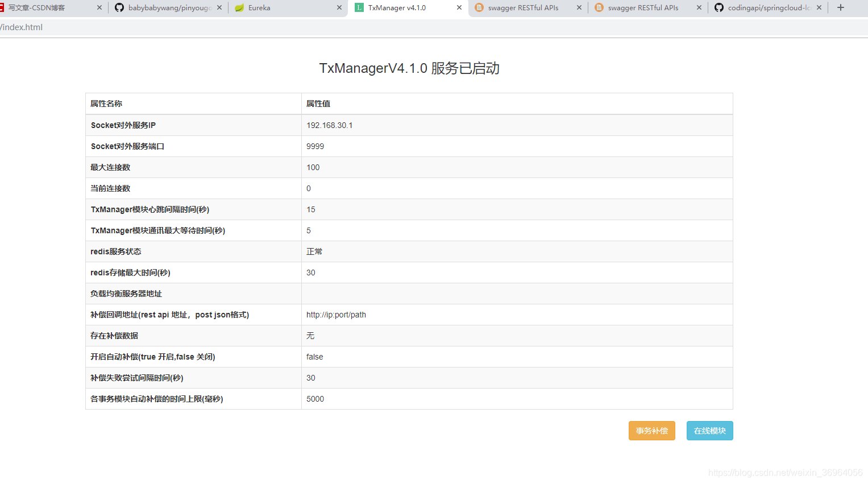This screenshot has height=483, width=868.
Task: Select the value http://ip:port/path
Action: tap(336, 315)
